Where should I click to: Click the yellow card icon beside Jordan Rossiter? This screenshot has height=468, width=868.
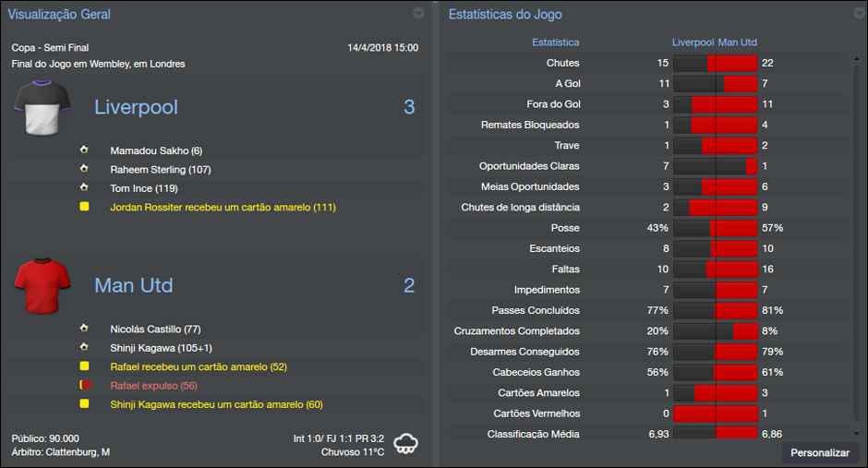point(84,208)
